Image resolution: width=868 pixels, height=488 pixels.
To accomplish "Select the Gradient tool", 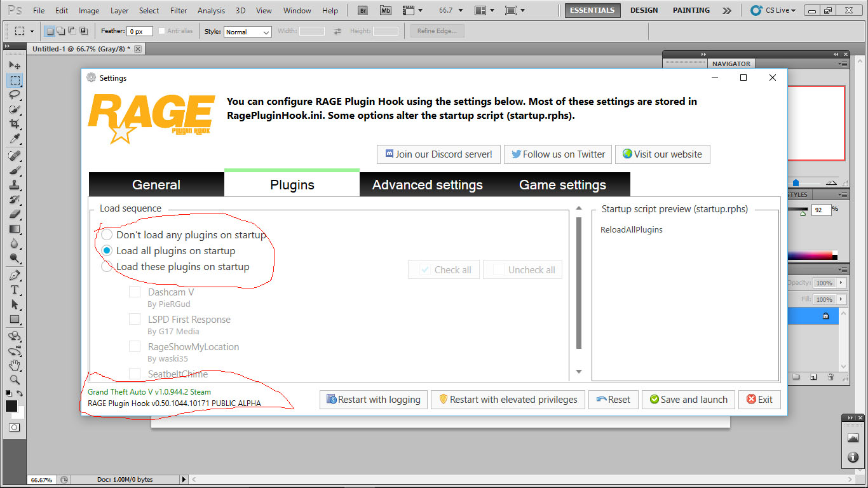I will [14, 229].
